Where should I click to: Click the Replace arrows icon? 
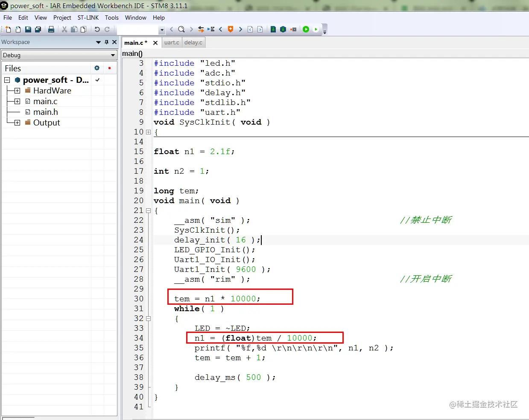pos(201,29)
